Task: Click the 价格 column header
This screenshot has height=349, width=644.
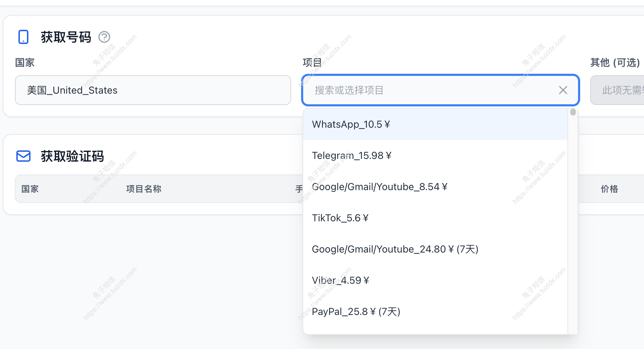Action: (x=609, y=189)
